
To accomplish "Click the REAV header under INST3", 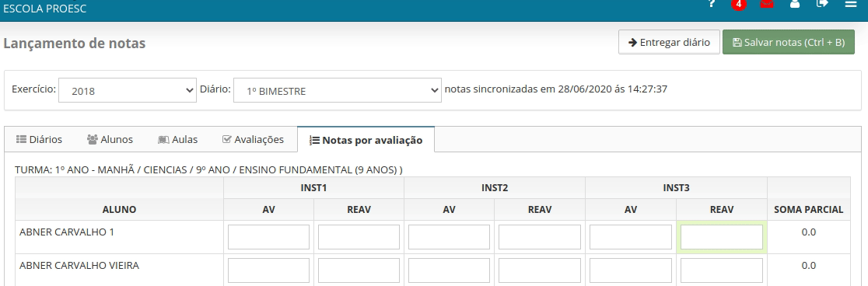I will point(721,210).
